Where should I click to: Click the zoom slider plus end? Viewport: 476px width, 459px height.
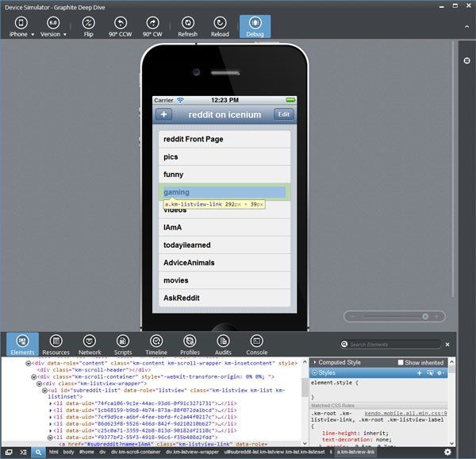437,317
